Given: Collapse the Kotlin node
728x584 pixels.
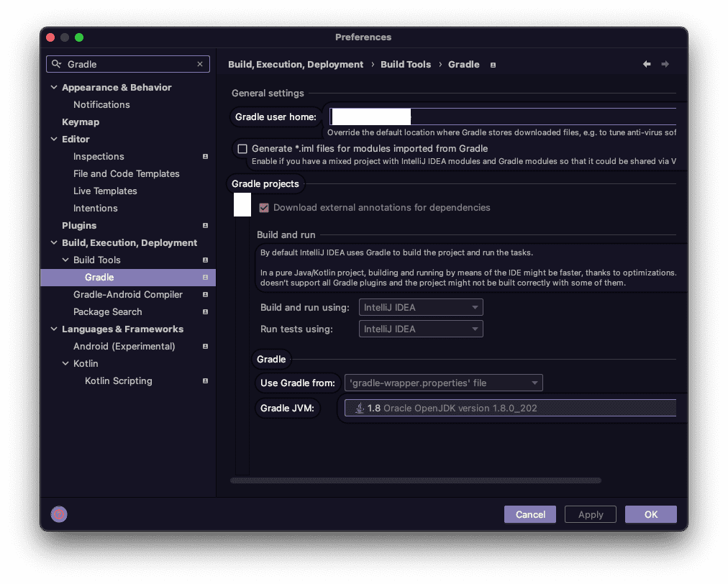Looking at the screenshot, I should [x=65, y=363].
